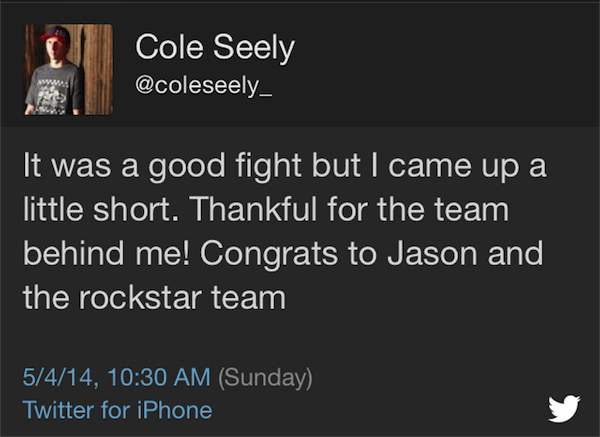Click the 5/4/14 date in the timestamp
The image size is (600, 437).
click(x=56, y=377)
